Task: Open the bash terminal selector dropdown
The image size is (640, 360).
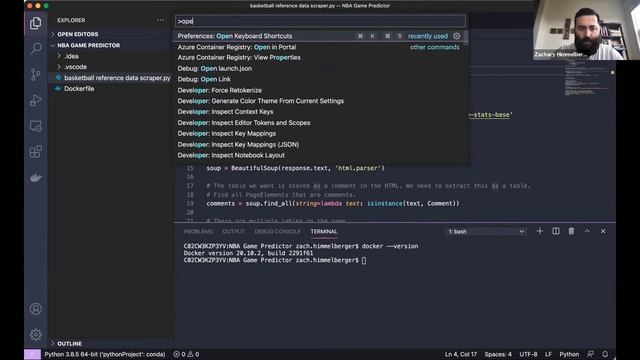Action: (486, 231)
